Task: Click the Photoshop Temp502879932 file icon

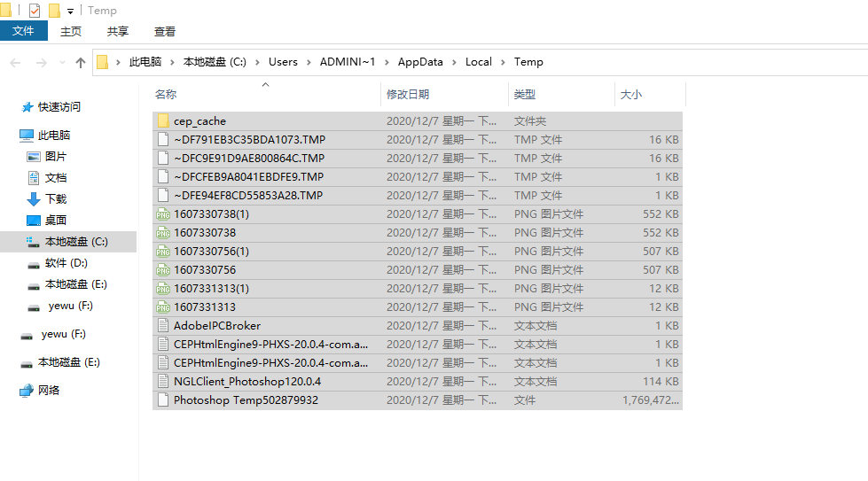Action: pyautogui.click(x=162, y=400)
